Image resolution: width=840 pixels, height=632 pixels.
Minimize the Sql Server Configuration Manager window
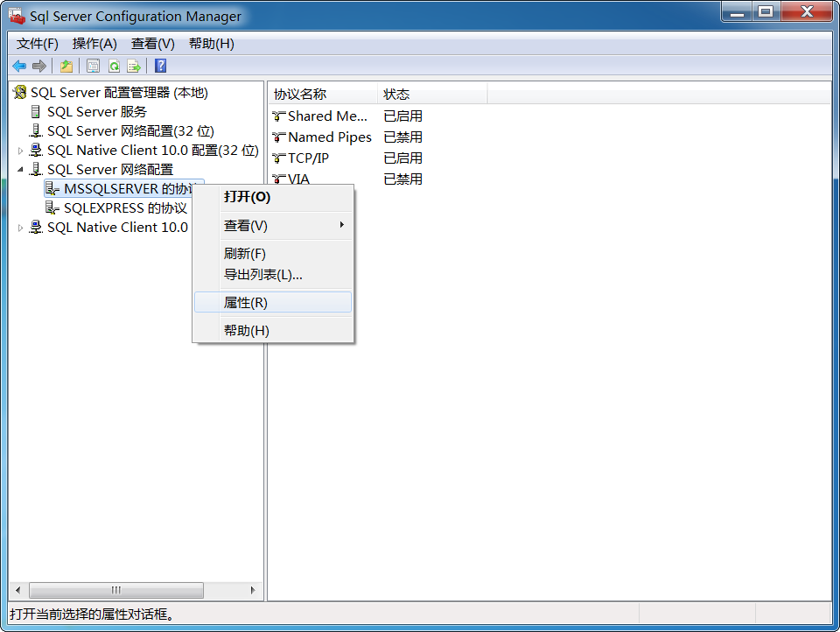tap(737, 11)
